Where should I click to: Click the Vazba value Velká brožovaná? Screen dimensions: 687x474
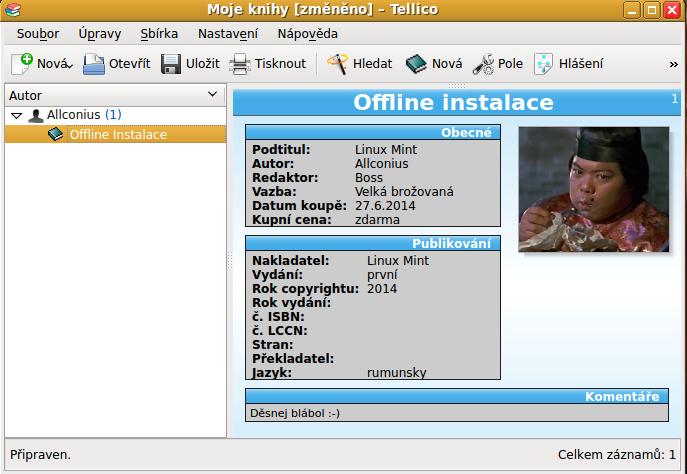pyautogui.click(x=404, y=191)
